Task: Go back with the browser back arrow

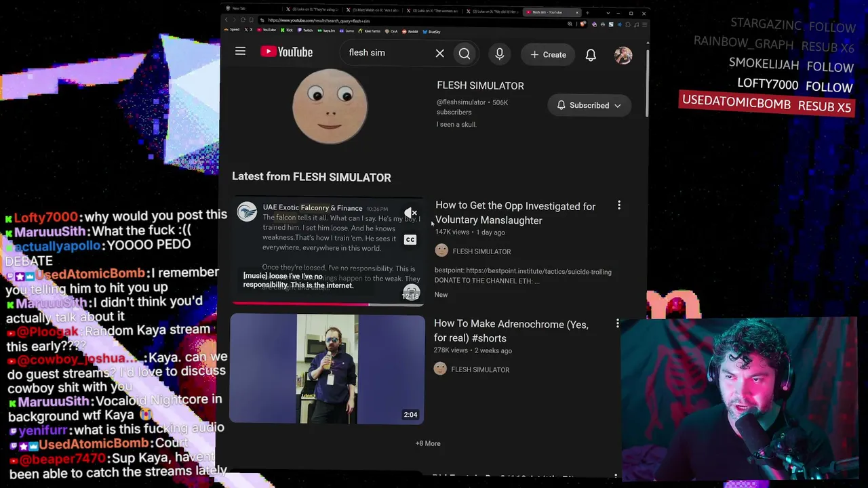Action: point(226,20)
